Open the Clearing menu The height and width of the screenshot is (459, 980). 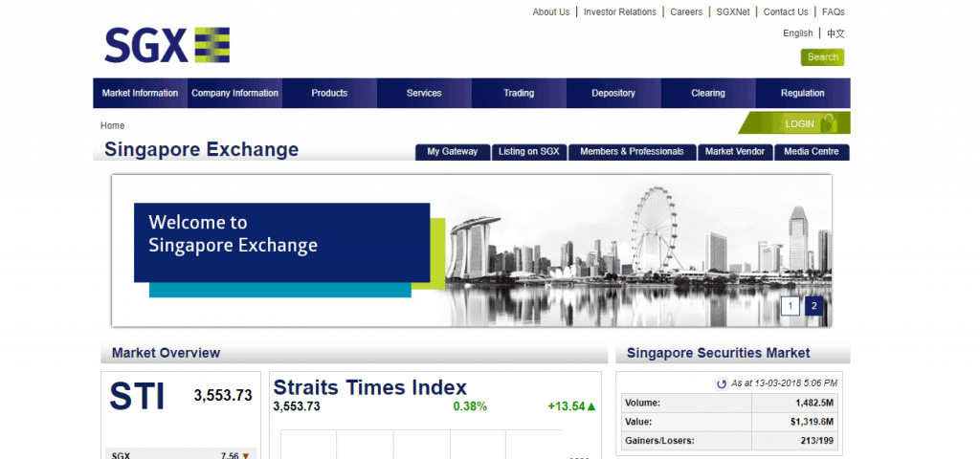click(x=708, y=93)
